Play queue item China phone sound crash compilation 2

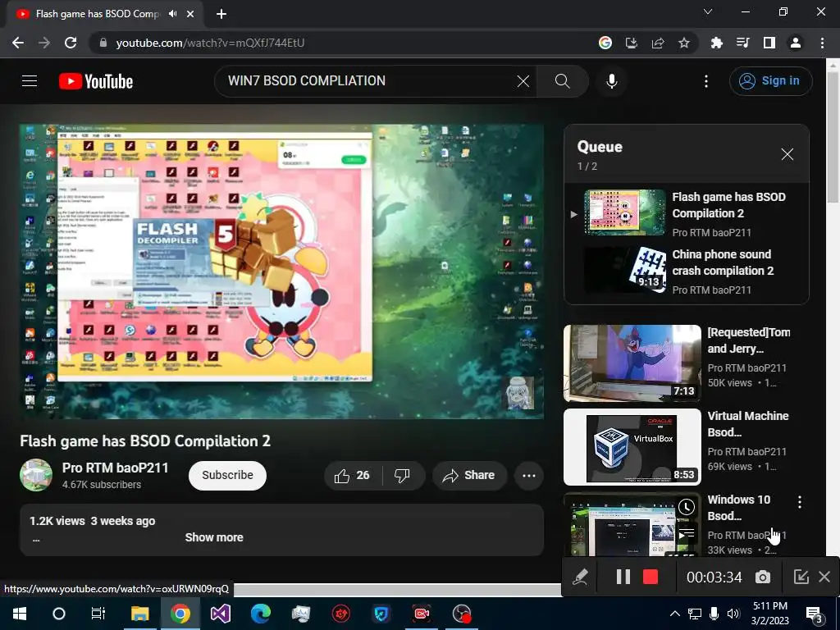pos(687,271)
